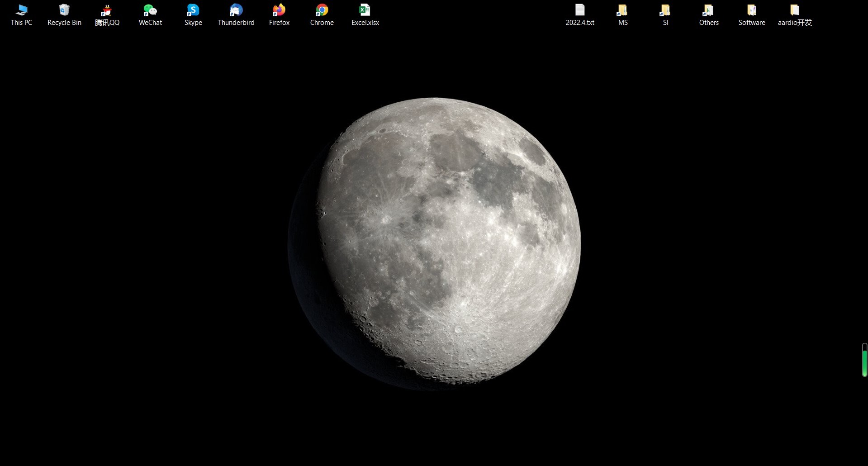
Task: Open the Recycle Bin
Action: [64, 10]
